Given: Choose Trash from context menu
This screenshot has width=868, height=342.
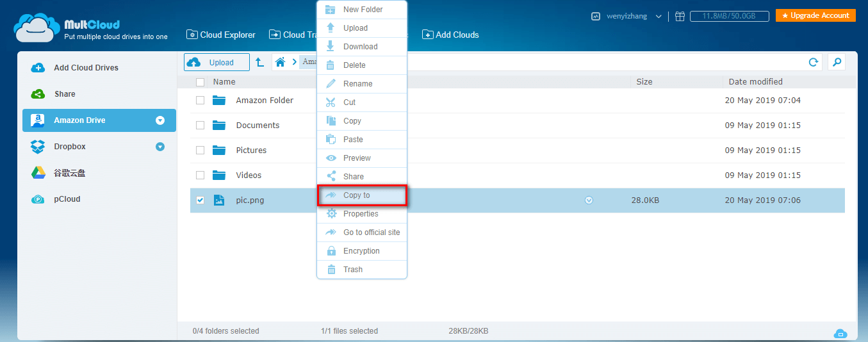Looking at the screenshot, I should click(362, 270).
